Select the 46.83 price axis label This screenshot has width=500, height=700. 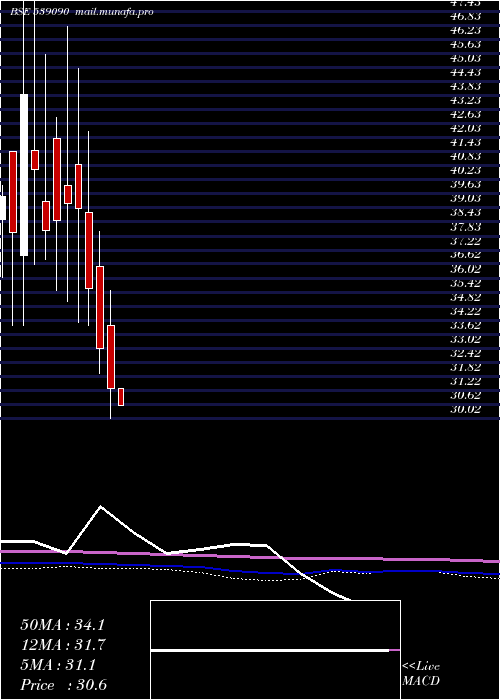pyautogui.click(x=466, y=16)
